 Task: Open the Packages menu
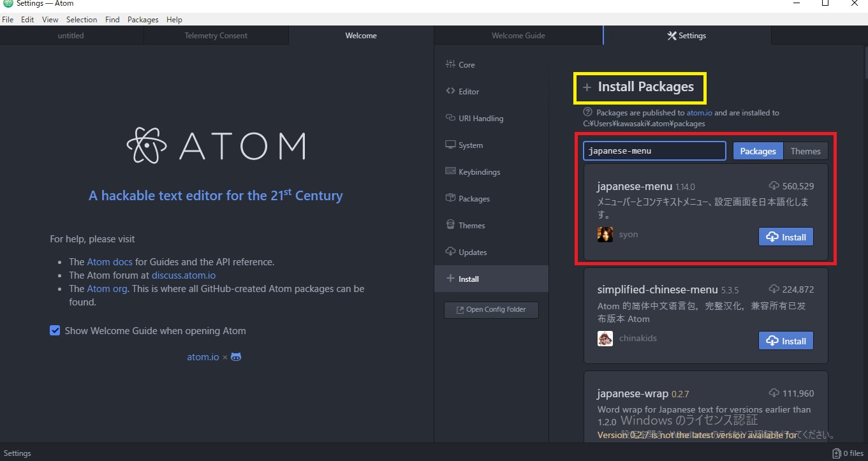pyautogui.click(x=143, y=19)
